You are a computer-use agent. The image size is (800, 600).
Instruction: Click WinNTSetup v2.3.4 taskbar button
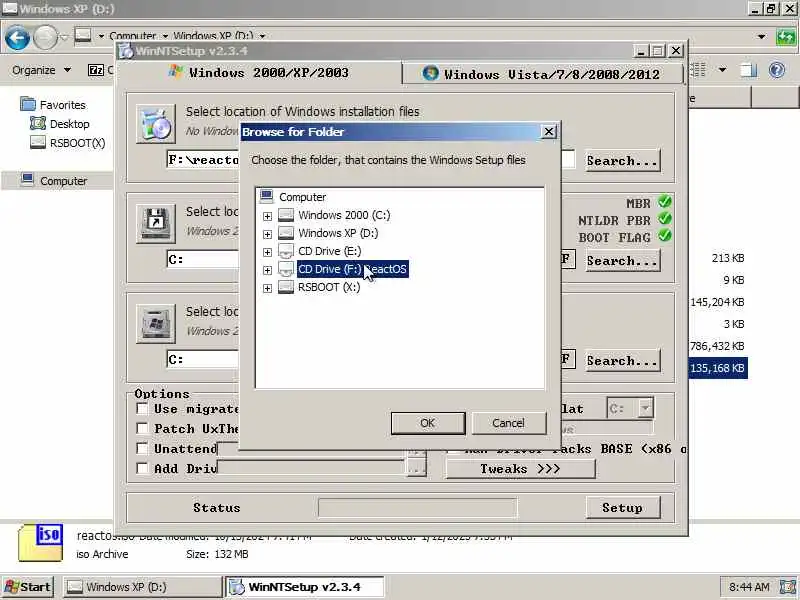click(305, 587)
